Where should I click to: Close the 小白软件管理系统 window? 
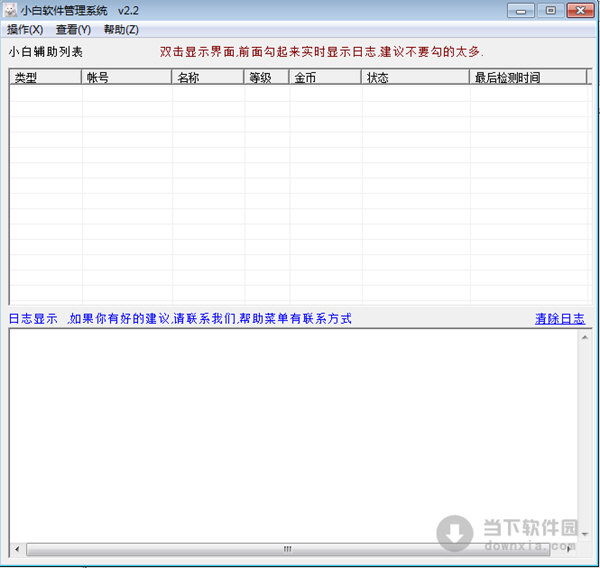pyautogui.click(x=580, y=10)
